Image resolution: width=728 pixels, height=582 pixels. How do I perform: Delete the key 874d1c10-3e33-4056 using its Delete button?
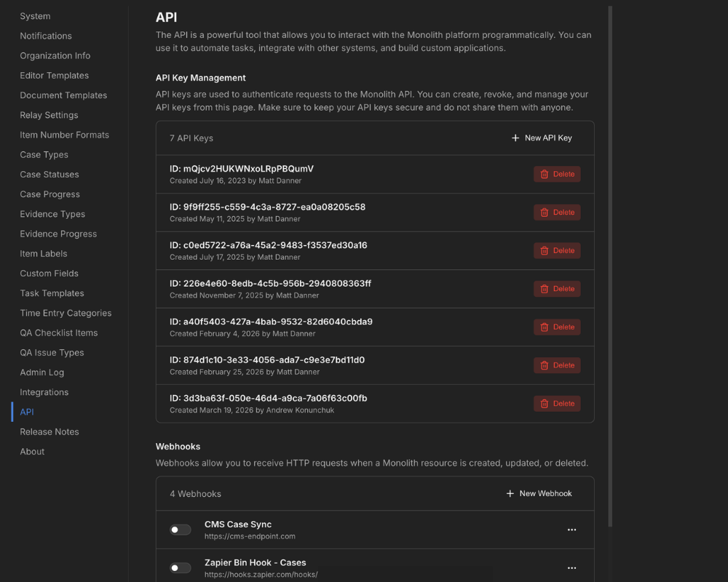(557, 365)
